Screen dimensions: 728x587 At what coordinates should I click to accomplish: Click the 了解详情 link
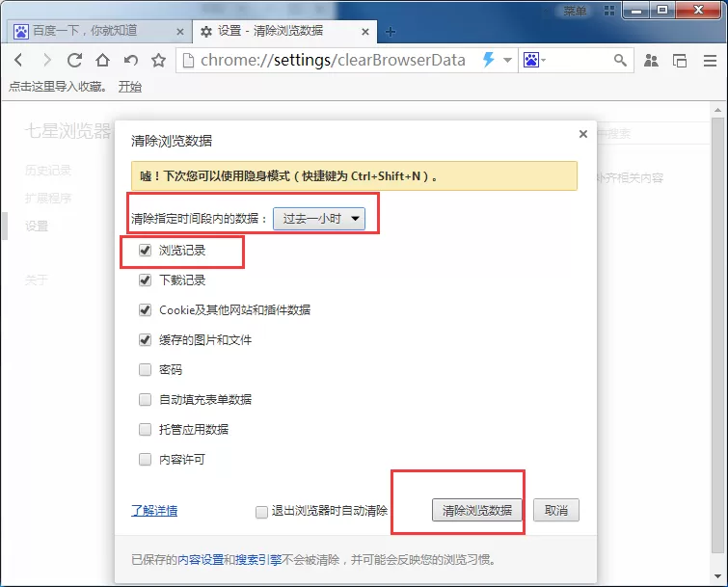(x=154, y=511)
